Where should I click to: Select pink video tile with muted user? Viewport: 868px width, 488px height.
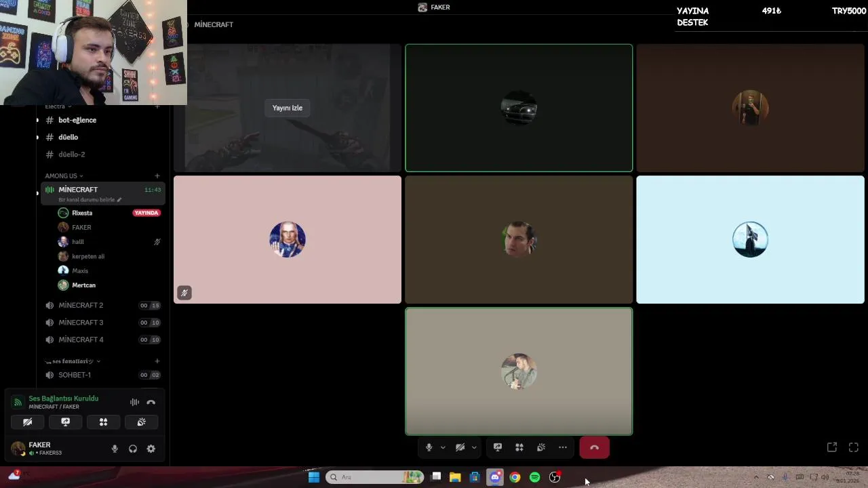(288, 239)
